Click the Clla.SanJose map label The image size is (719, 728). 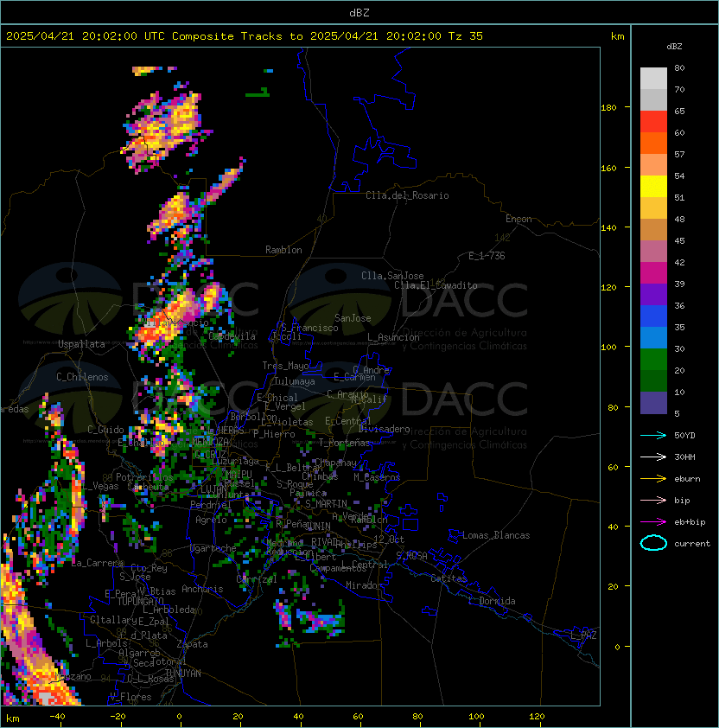coord(392,276)
